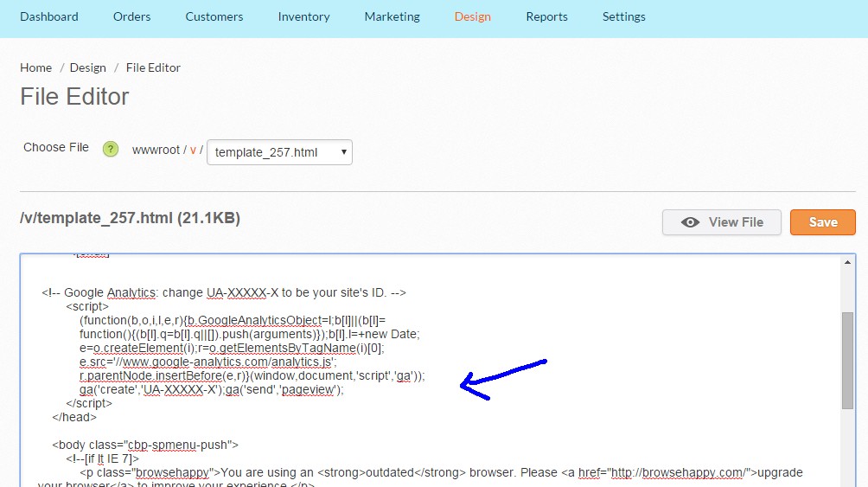Click the opening <script> tag line
This screenshot has width=868, height=487.
click(x=87, y=306)
